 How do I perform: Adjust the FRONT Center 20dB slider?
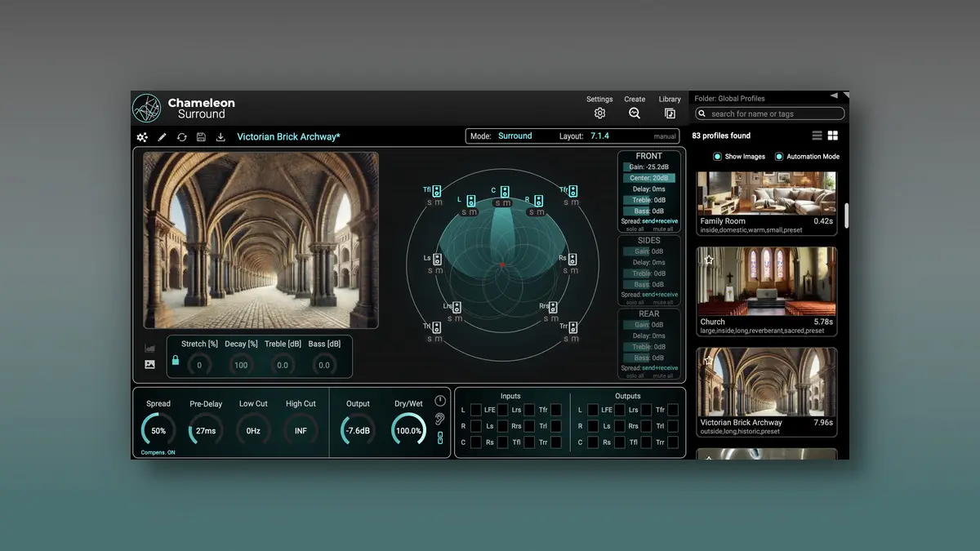(x=649, y=178)
